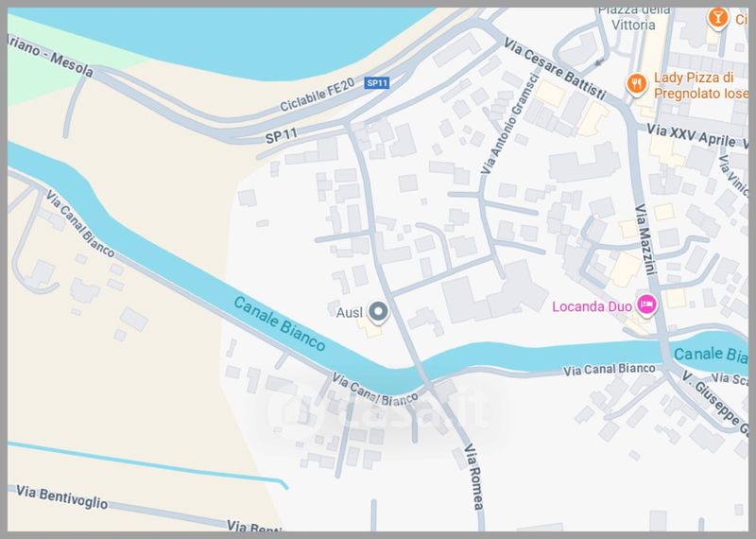Screen dimensions: 756x539
Task: Click the Ausl text label
Action: tap(350, 313)
